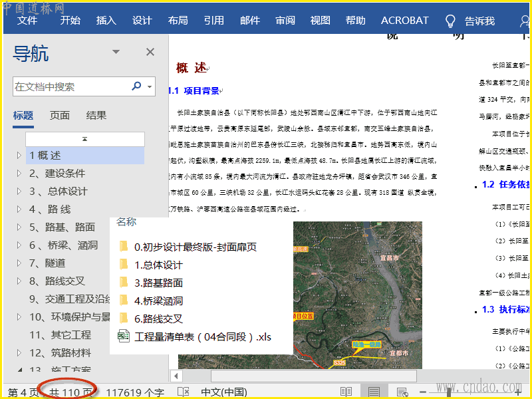Image resolution: width=532 pixels, height=399 pixels.
Task: Switch to the 结果 navigation tab
Action: pyautogui.click(x=96, y=115)
